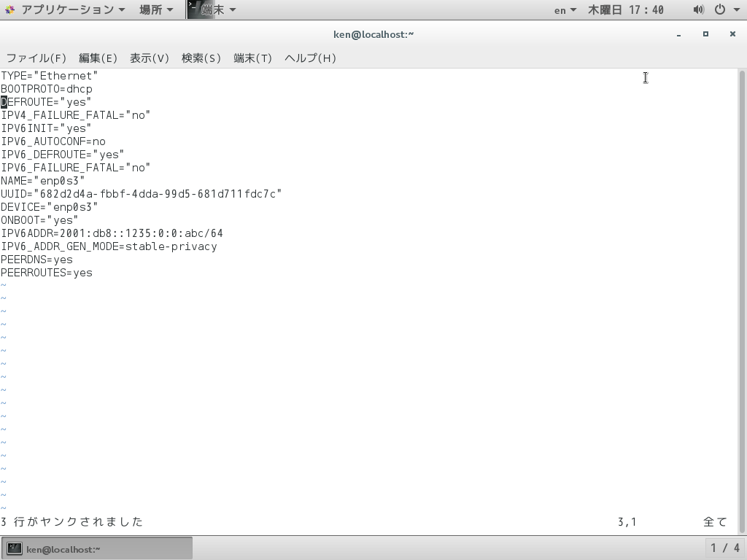Open the ファイル(F) menu
Viewport: 747px width, 560px height.
point(36,58)
